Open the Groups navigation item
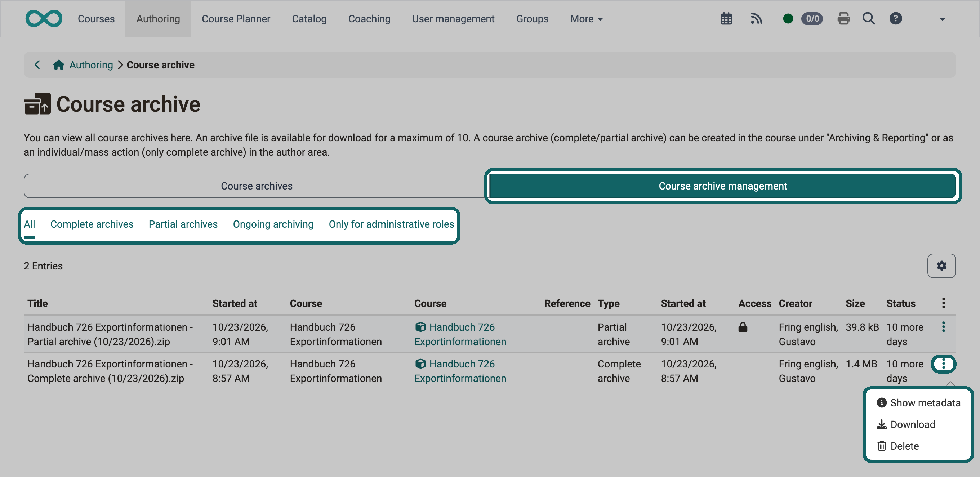Image resolution: width=980 pixels, height=477 pixels. (532, 19)
